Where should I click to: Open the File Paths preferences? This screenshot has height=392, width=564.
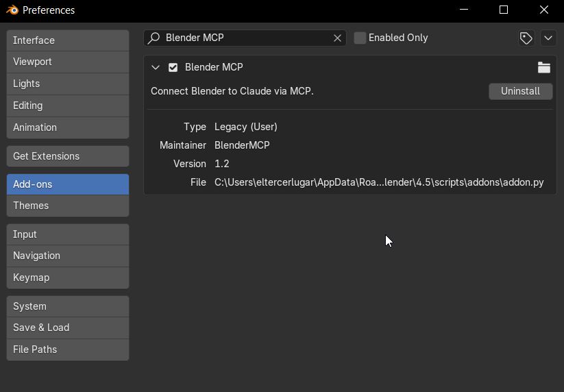point(68,350)
